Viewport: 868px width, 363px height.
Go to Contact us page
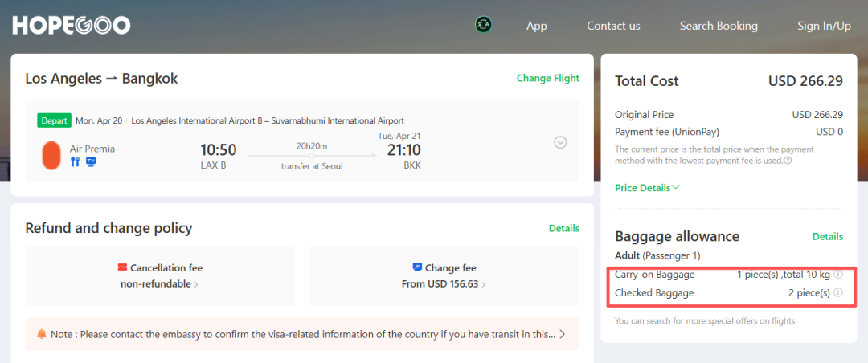(613, 26)
